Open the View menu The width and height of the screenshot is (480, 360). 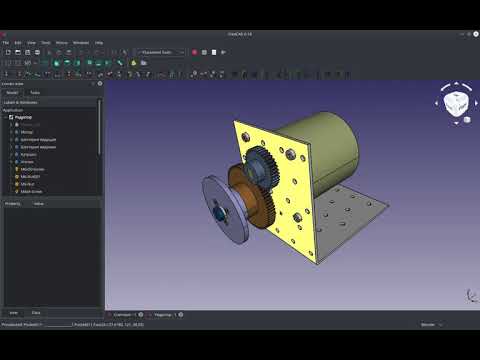[31, 43]
